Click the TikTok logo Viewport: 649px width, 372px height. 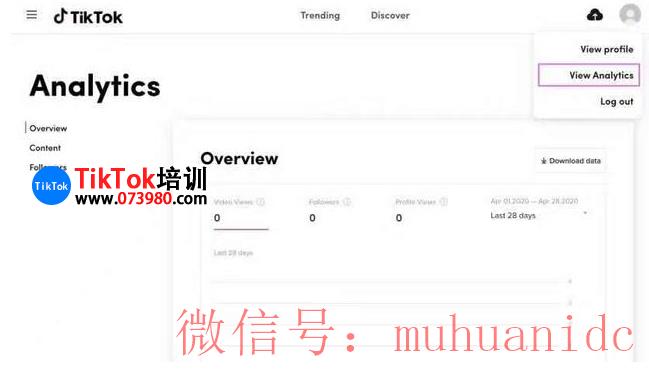pos(88,17)
